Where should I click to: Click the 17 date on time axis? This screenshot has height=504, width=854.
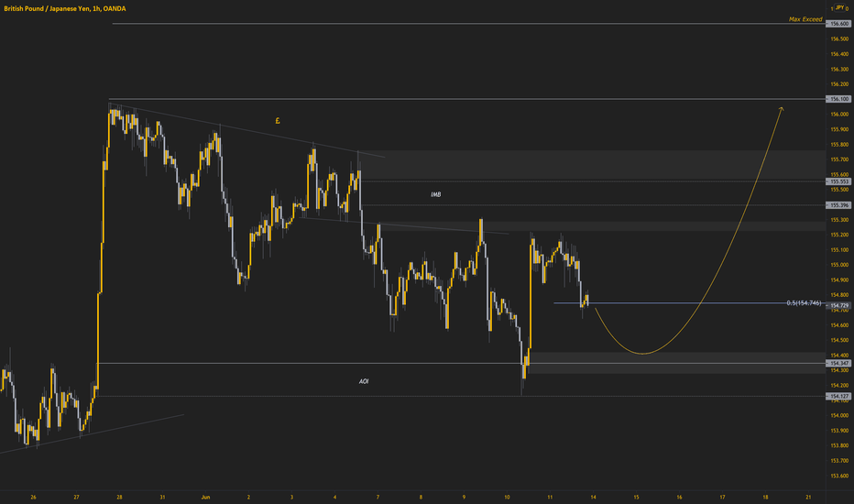[x=722, y=497]
